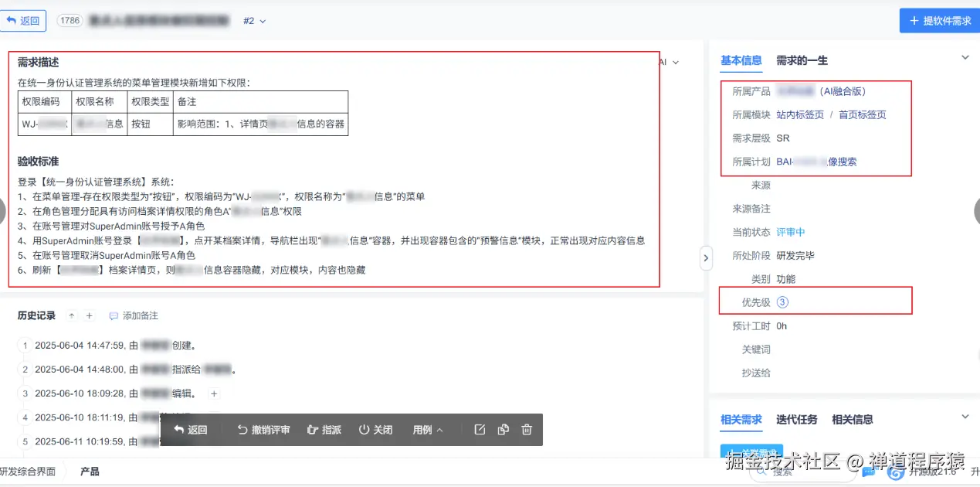Screen dimensions: 980x487
Task: Click the copy icon in floating toolbar
Action: click(504, 429)
